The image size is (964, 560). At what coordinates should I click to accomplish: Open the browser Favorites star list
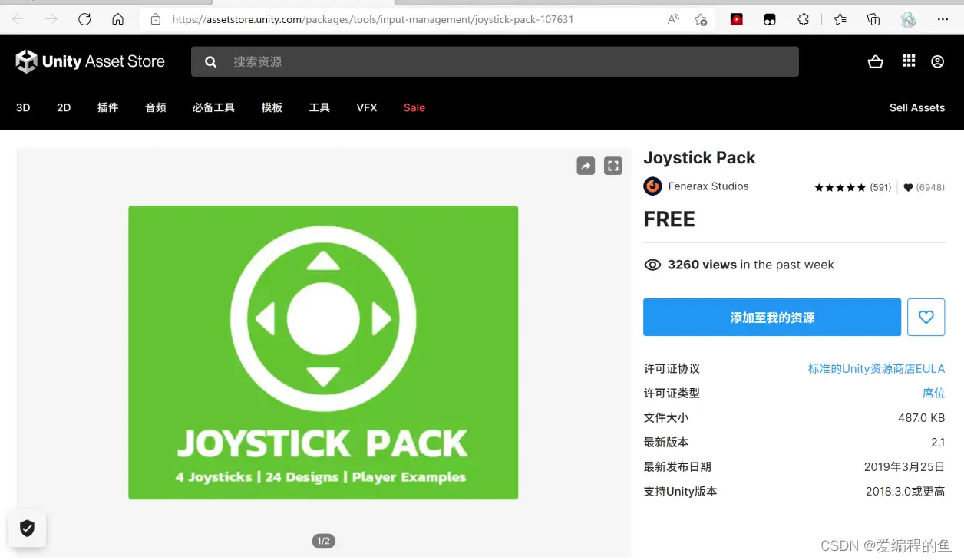click(839, 19)
